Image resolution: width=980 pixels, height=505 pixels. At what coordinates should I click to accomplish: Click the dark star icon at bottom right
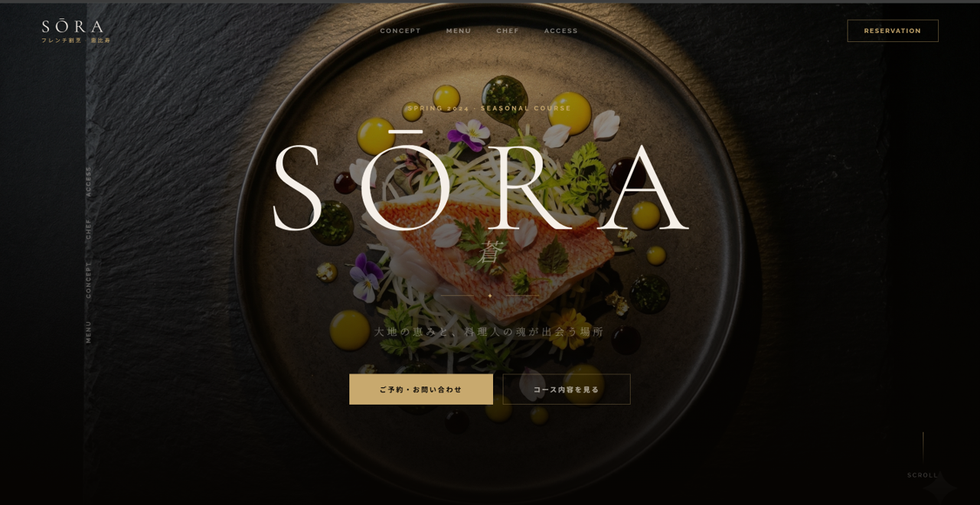tap(939, 488)
